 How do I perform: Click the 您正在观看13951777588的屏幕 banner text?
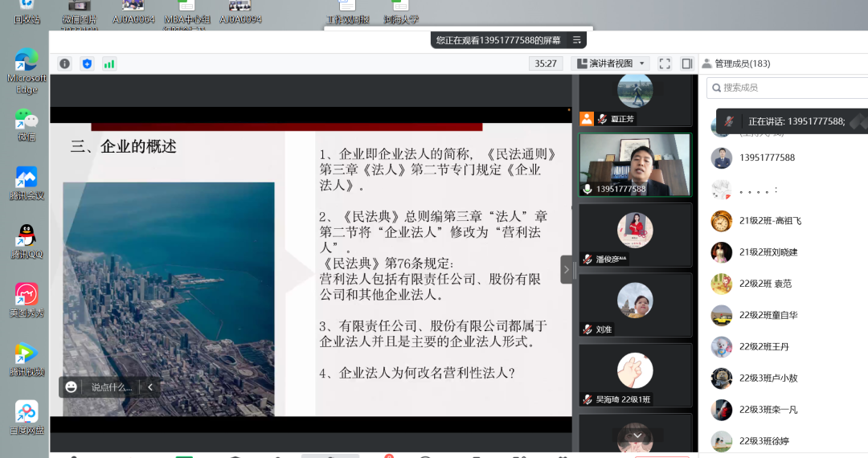(498, 40)
